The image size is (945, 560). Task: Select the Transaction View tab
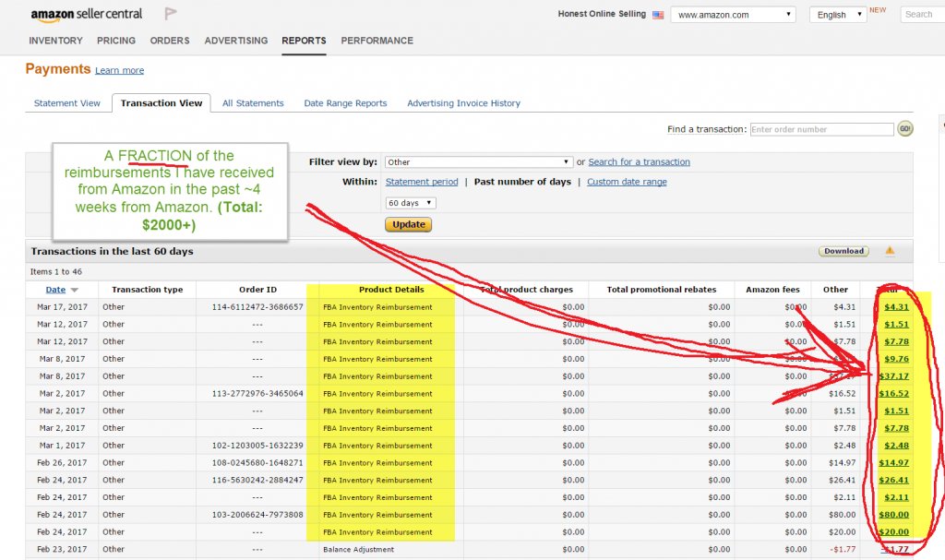[x=161, y=103]
